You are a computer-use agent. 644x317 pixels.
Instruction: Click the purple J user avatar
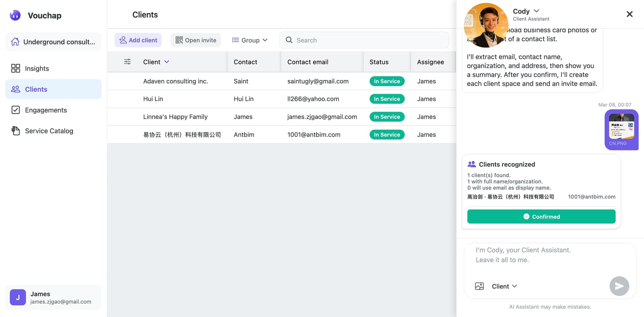pos(18,297)
